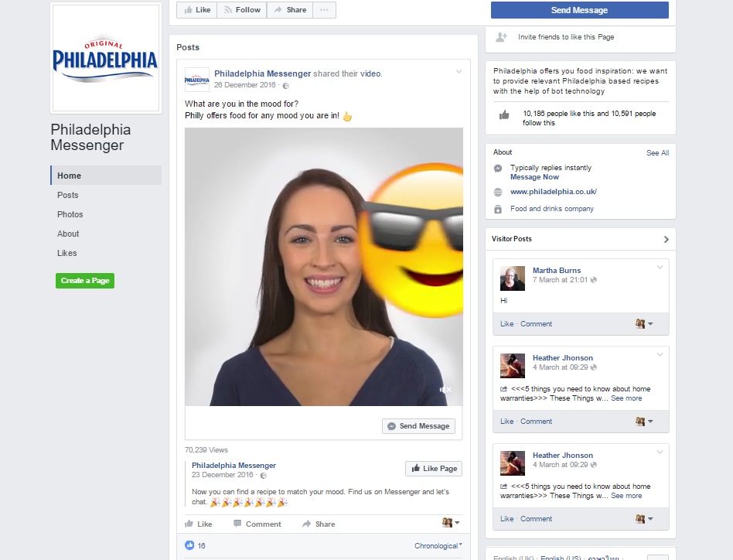Open Likes in the page sidebar
The image size is (733, 560).
(x=66, y=253)
